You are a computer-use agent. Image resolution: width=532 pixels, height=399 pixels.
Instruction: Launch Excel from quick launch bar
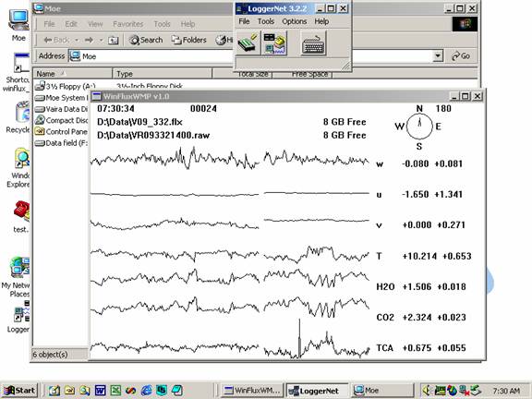pyautogui.click(x=115, y=391)
